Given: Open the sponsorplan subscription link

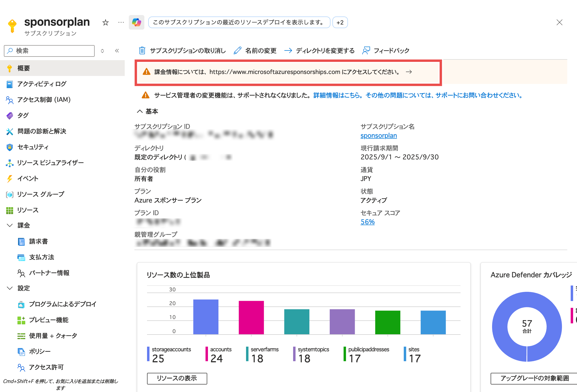Looking at the screenshot, I should [379, 136].
